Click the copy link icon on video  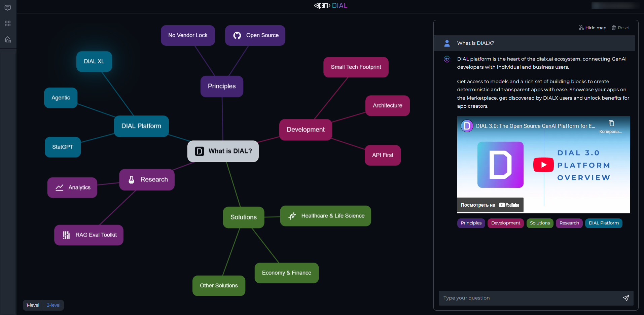tap(611, 124)
